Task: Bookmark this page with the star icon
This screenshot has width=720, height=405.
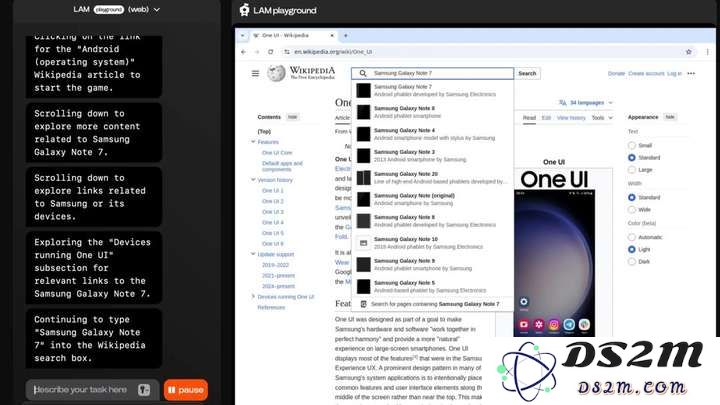Action: 688,52
